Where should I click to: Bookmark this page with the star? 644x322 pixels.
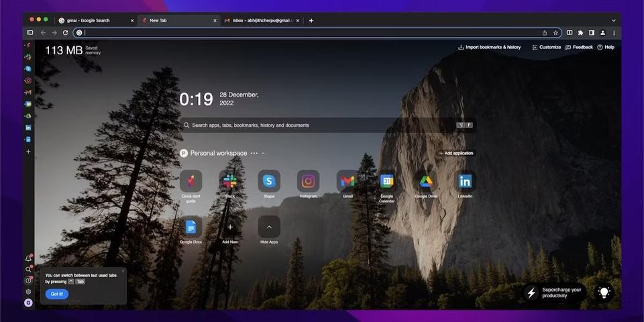coord(555,33)
